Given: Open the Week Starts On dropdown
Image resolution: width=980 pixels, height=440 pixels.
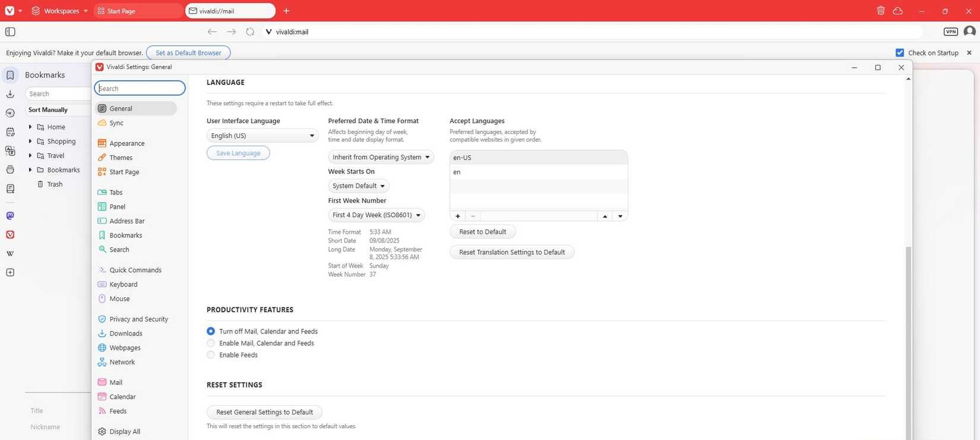Looking at the screenshot, I should 358,186.
